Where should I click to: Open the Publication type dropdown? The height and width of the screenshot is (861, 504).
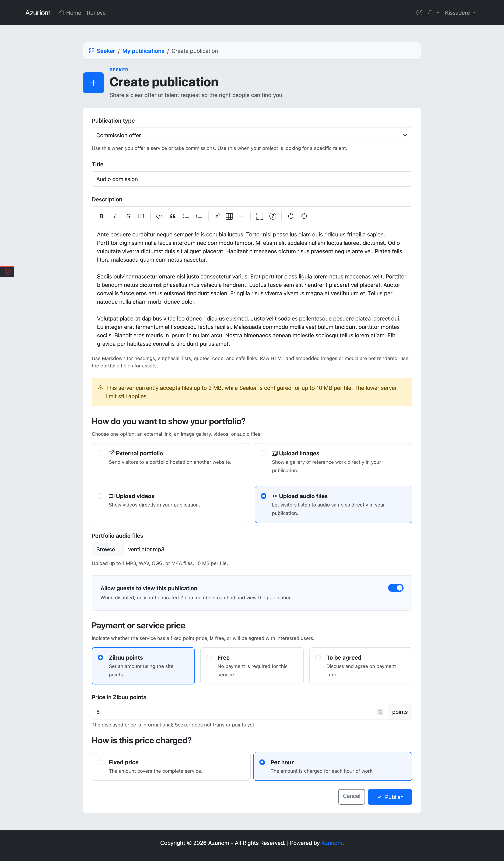click(x=252, y=135)
